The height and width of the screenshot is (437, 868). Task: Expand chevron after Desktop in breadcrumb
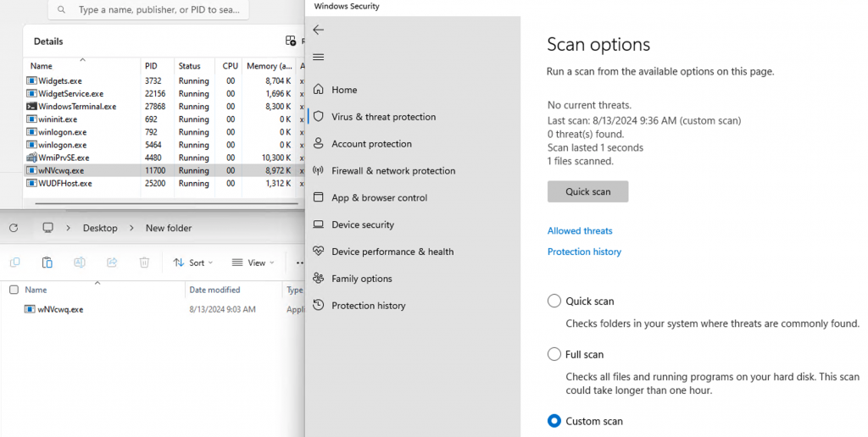pos(131,228)
